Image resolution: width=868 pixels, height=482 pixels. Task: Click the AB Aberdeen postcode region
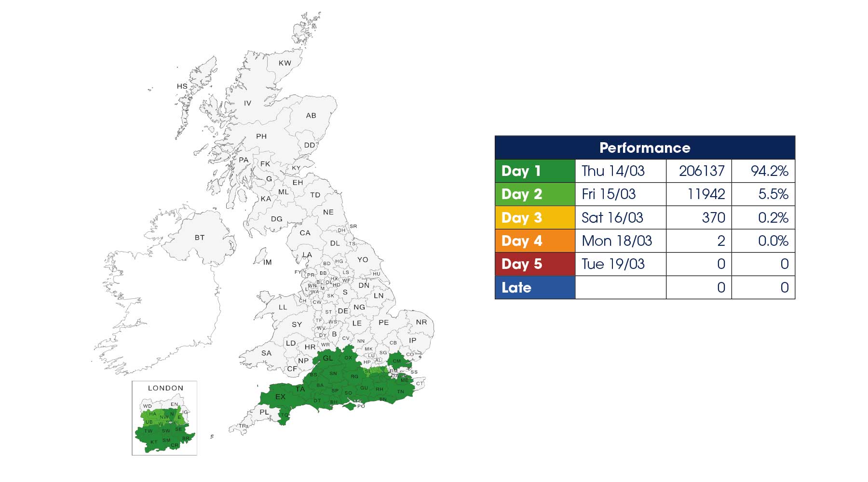311,116
